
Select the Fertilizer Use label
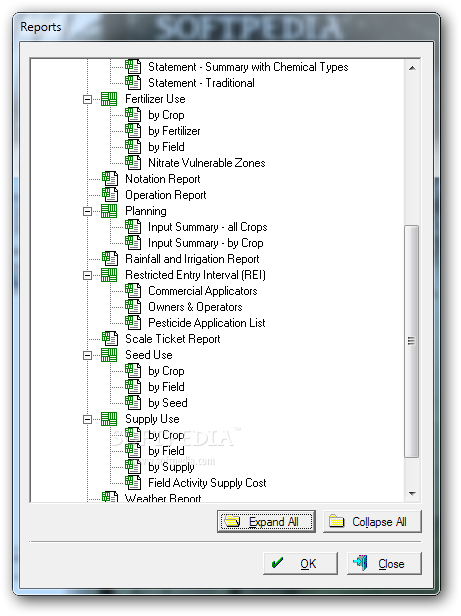(x=155, y=99)
